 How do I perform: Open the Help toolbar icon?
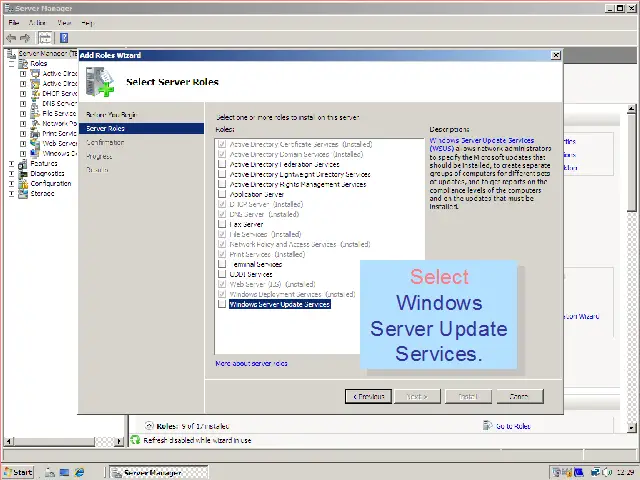[64, 38]
